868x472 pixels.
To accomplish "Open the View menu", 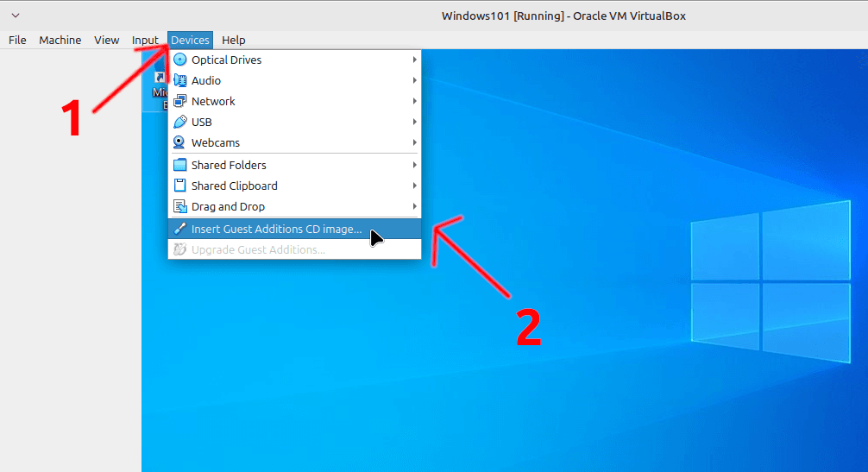I will 106,40.
